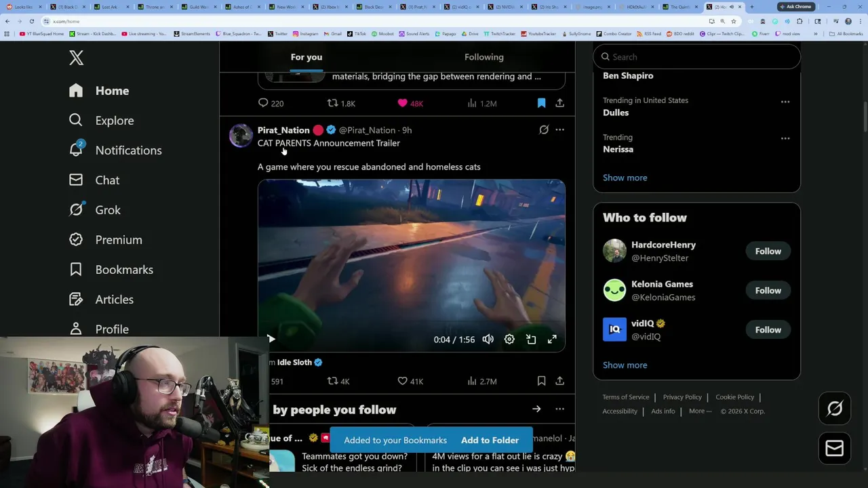Open the Dulles trending topic
This screenshot has height=488, width=868.
(x=616, y=113)
